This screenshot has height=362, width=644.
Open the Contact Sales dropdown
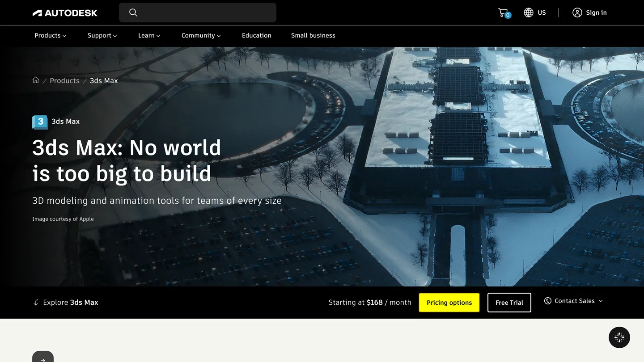(574, 301)
